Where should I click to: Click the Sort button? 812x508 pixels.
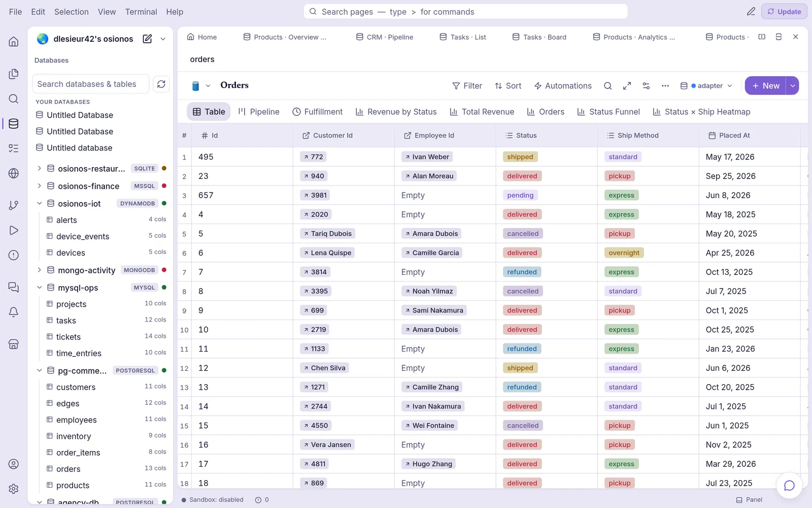pos(508,86)
